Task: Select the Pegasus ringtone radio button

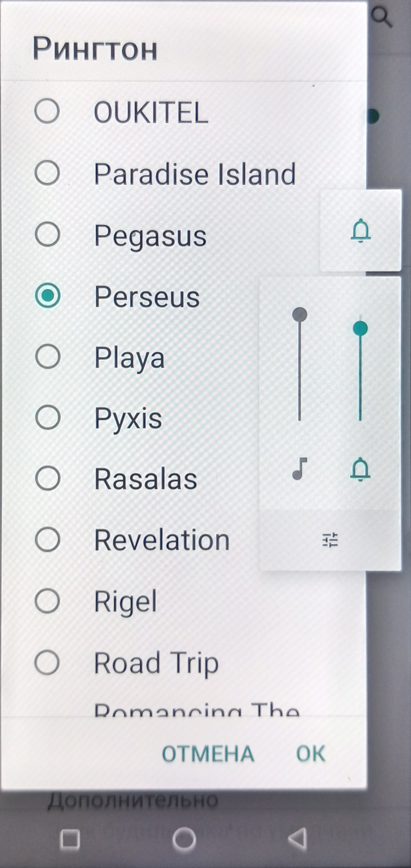Action: [x=48, y=234]
